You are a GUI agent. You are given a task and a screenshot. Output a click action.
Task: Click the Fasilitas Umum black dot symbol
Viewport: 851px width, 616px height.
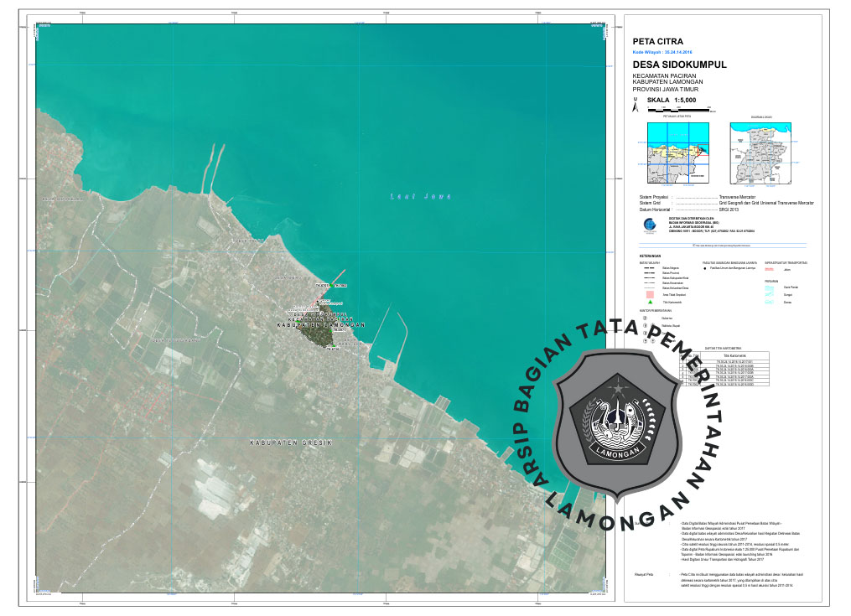705,268
